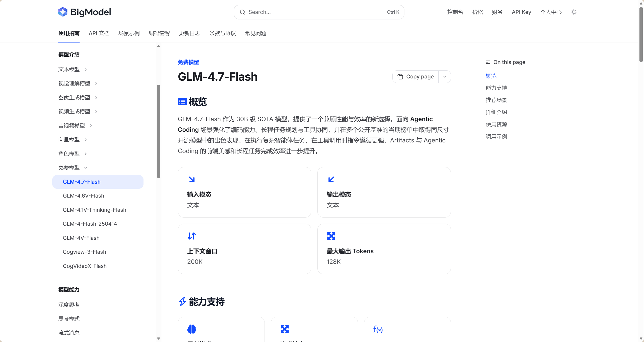The height and width of the screenshot is (342, 644).
Task: Toggle the light/dark theme sun icon
Action: [x=574, y=12]
